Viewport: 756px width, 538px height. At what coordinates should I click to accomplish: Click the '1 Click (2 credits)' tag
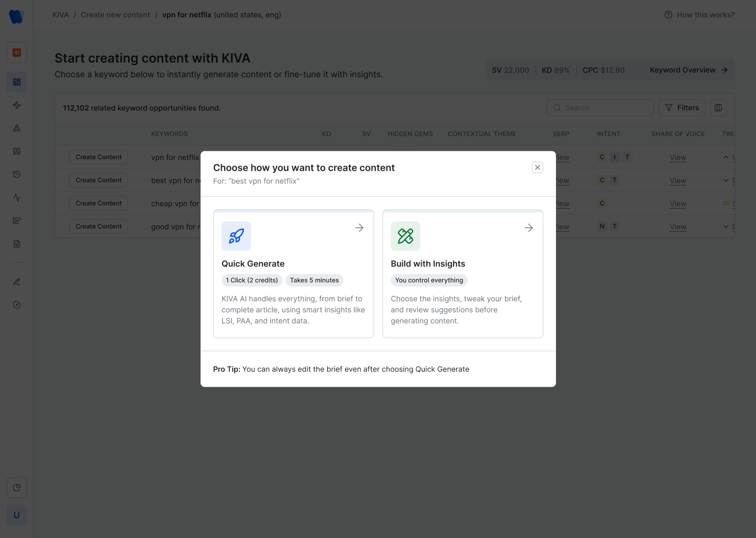point(252,280)
